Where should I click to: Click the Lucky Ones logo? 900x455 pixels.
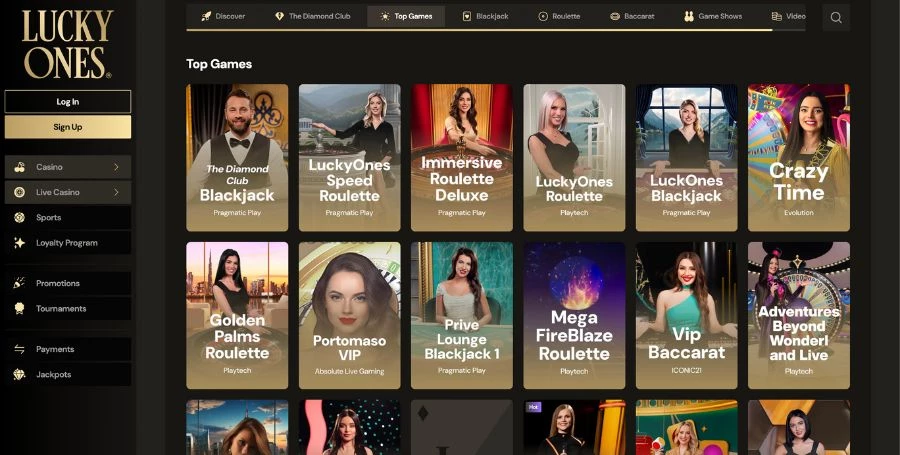click(67, 44)
